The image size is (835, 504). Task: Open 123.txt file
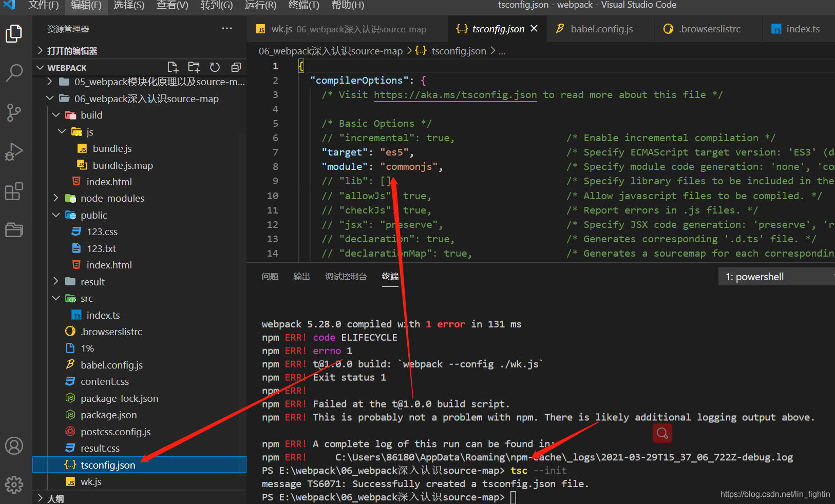(x=101, y=248)
